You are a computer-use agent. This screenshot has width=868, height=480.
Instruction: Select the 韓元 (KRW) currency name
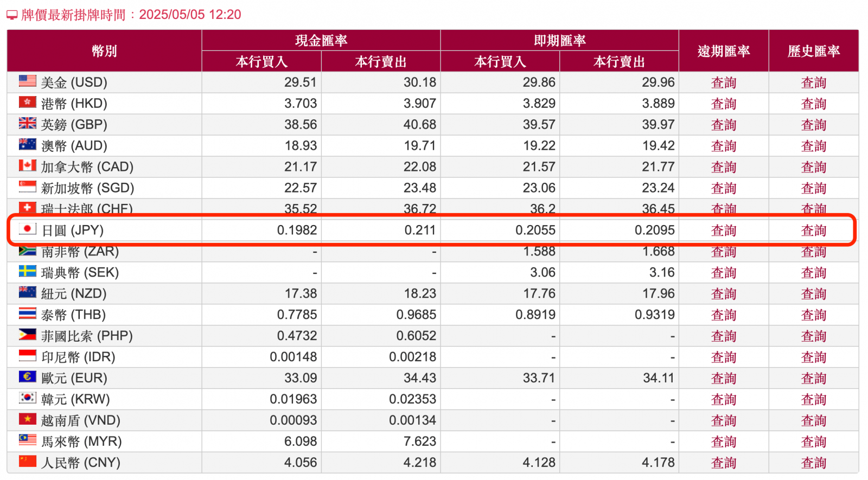(75, 399)
